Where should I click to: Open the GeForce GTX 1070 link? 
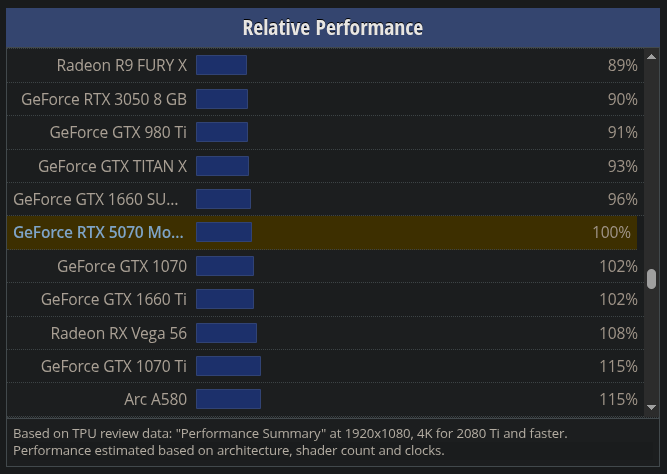point(122,266)
